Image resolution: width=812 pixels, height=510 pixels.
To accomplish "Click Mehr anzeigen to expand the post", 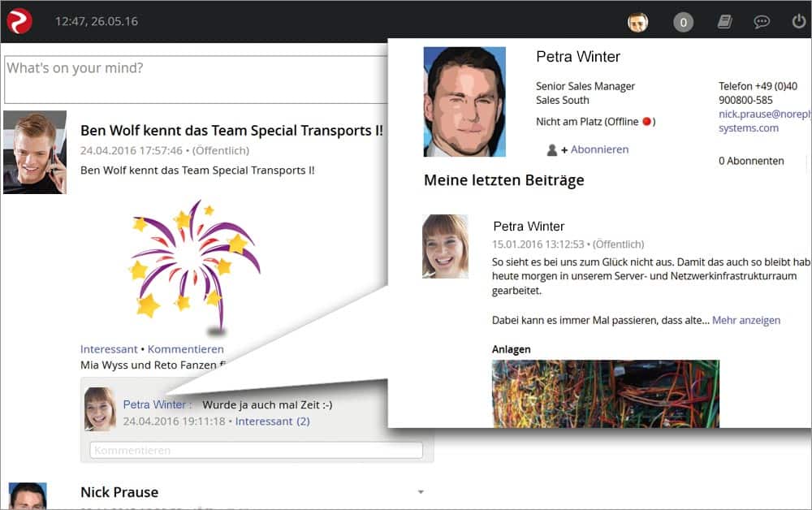I will coord(745,320).
